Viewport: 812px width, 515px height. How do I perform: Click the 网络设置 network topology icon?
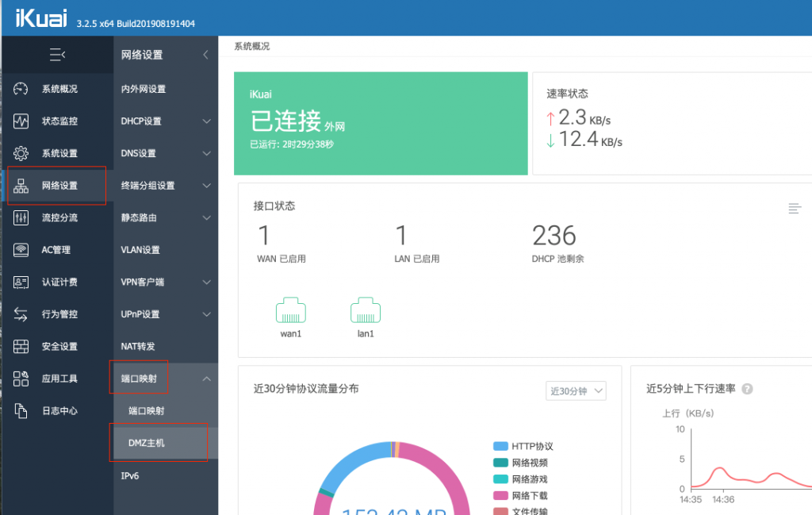(21, 186)
